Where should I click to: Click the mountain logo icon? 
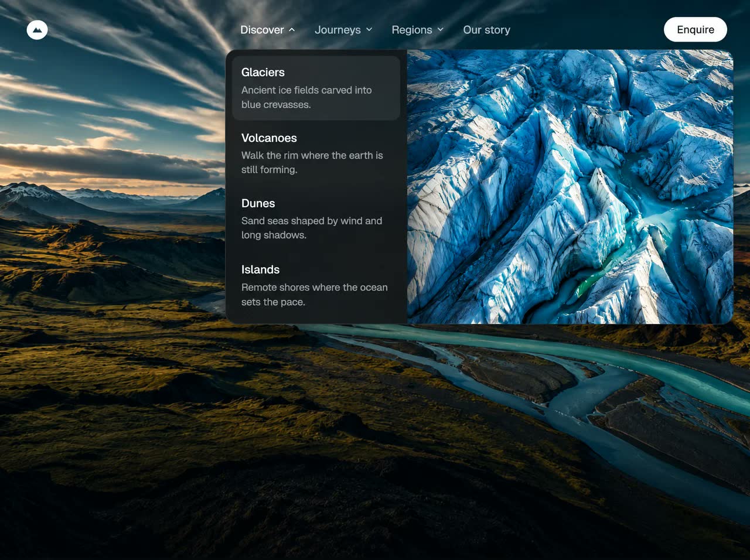tap(37, 30)
